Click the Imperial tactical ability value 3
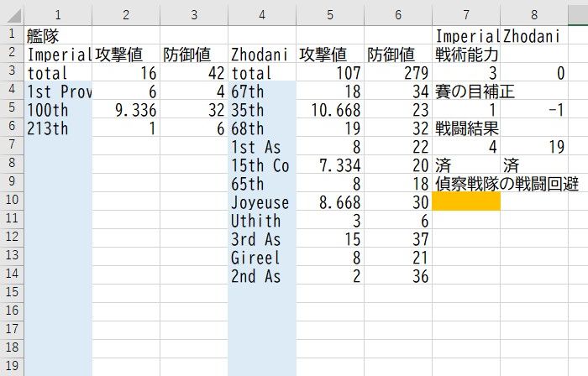The height and width of the screenshot is (376, 588). [x=465, y=72]
